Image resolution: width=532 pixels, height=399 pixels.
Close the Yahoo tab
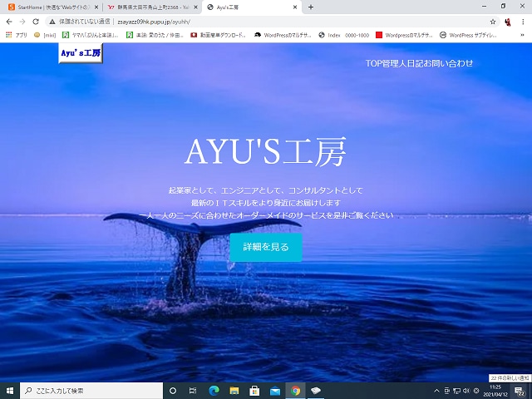(195, 7)
